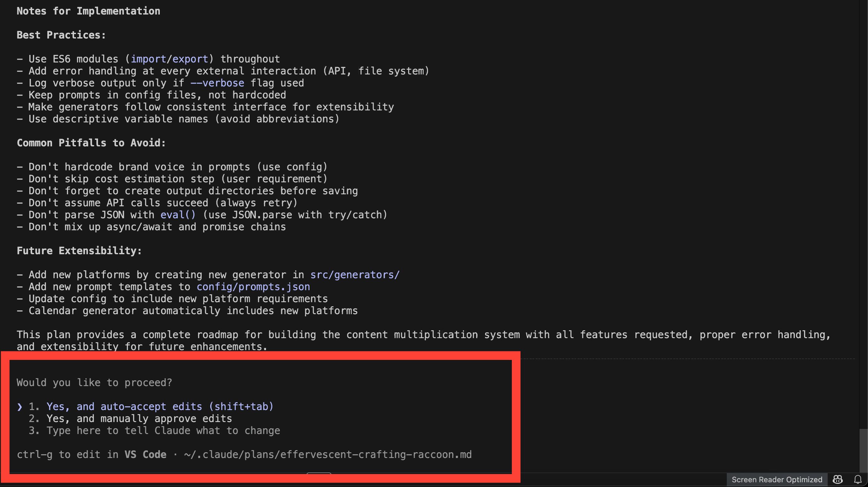
Task: Click the import/export highlighted code text
Action: click(169, 59)
